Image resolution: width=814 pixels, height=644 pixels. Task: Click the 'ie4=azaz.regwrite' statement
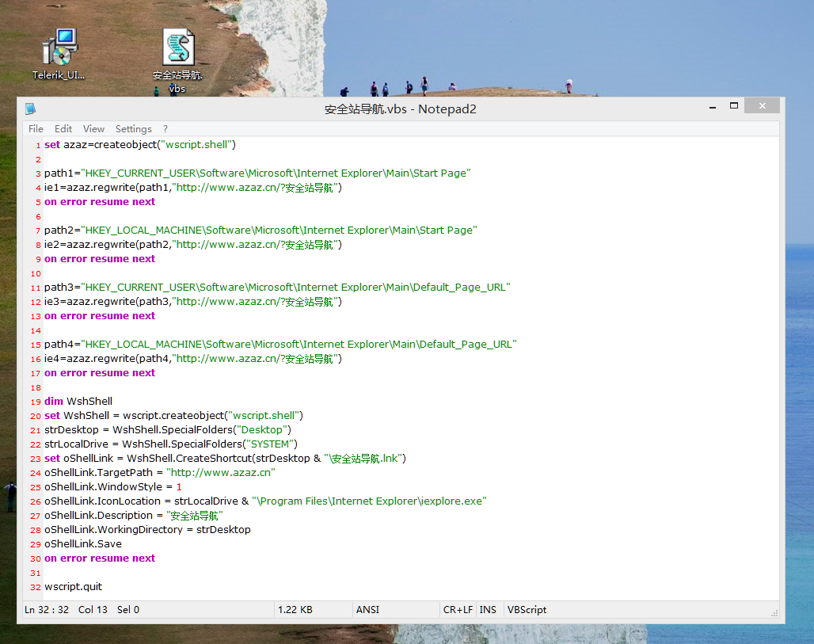193,359
